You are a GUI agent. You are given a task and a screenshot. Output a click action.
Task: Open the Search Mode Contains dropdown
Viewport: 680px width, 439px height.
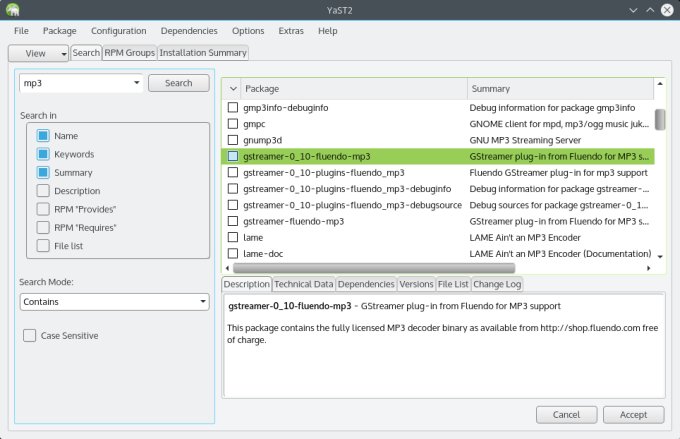113,301
